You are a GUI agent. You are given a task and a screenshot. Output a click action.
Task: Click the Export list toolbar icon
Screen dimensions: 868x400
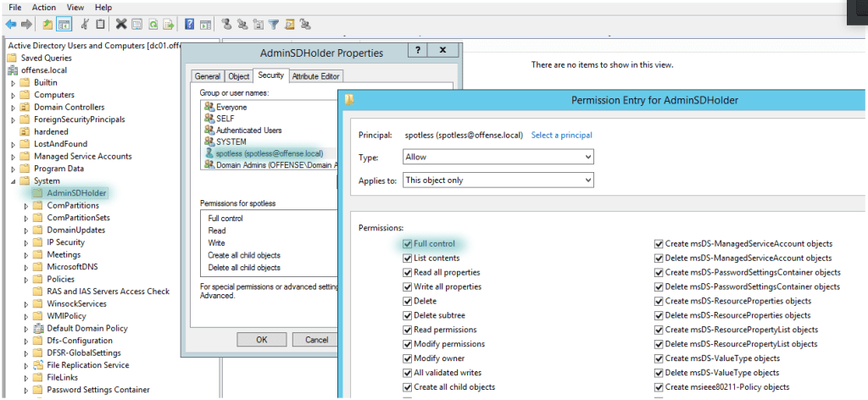[169, 24]
